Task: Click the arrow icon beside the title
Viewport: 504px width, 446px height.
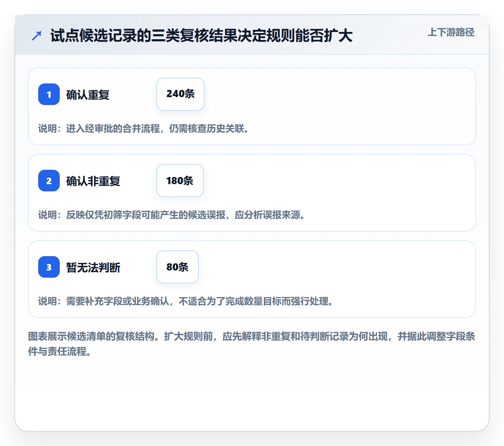Action: 37,36
